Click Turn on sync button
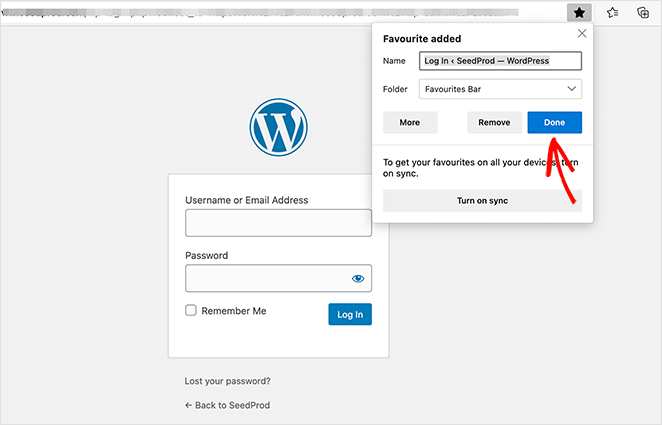662x425 pixels. pos(482,201)
